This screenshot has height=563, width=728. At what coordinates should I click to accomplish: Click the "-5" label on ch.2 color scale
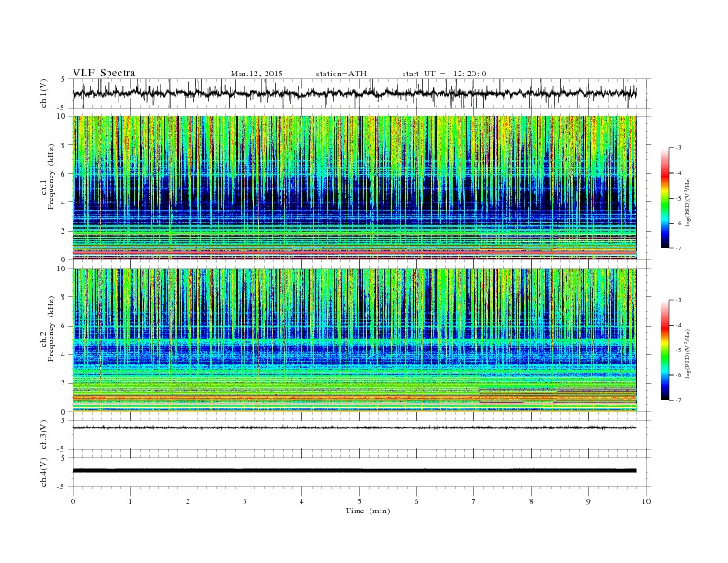(677, 350)
